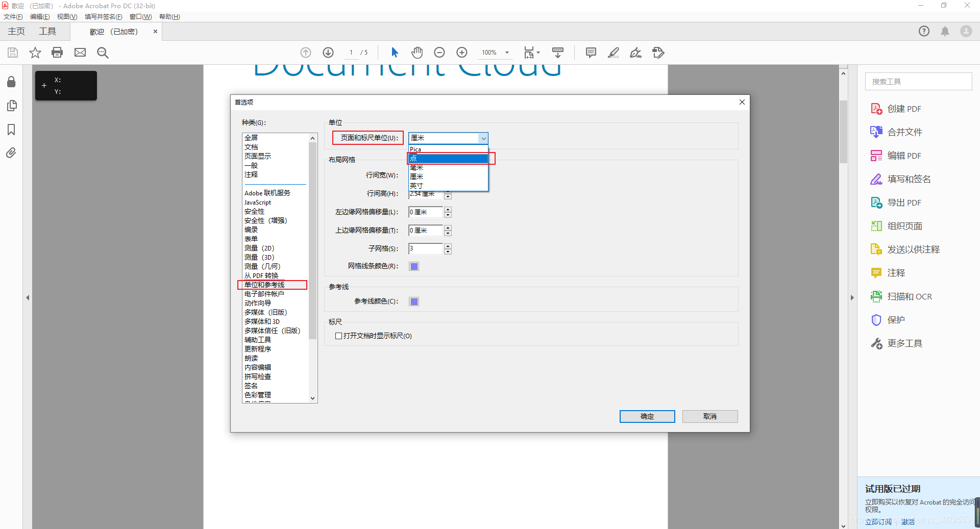Select 测量 (2D) category
Image resolution: width=980 pixels, height=529 pixels.
[x=259, y=248]
